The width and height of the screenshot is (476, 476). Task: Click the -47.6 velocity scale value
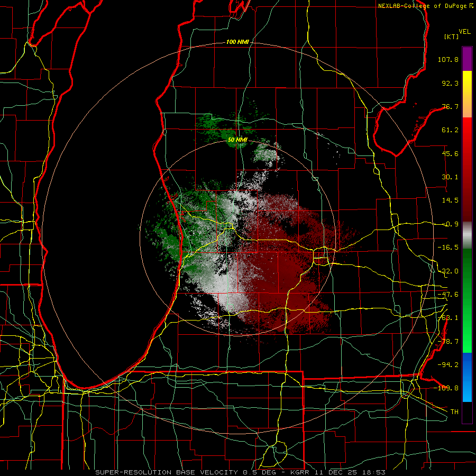(448, 295)
